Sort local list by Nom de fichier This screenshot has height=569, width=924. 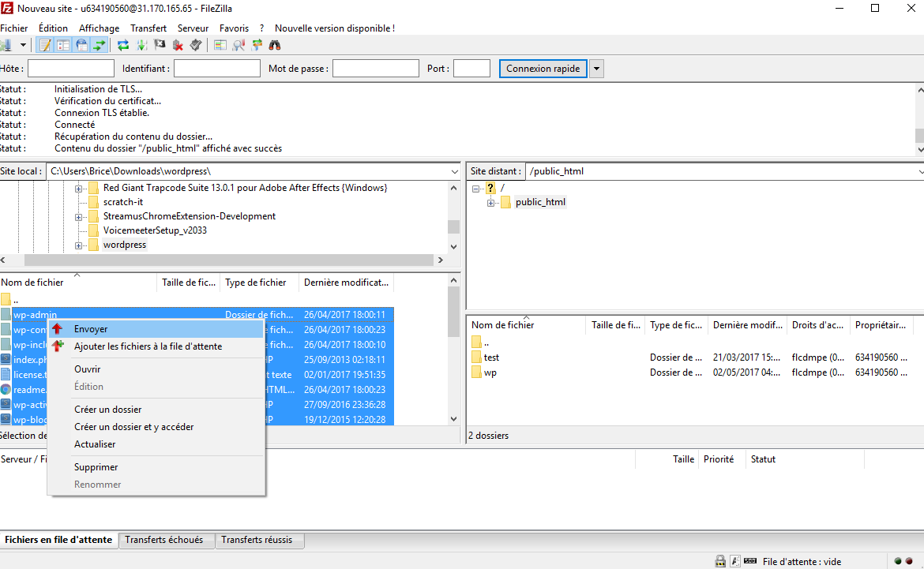(x=78, y=283)
